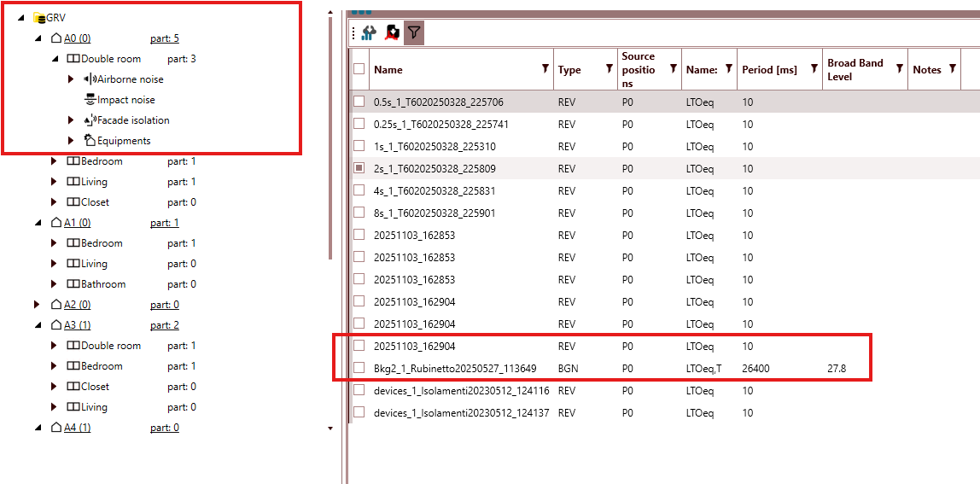The width and height of the screenshot is (980, 484).
Task: Collapse the A4 (1) tree node
Action: [x=38, y=428]
